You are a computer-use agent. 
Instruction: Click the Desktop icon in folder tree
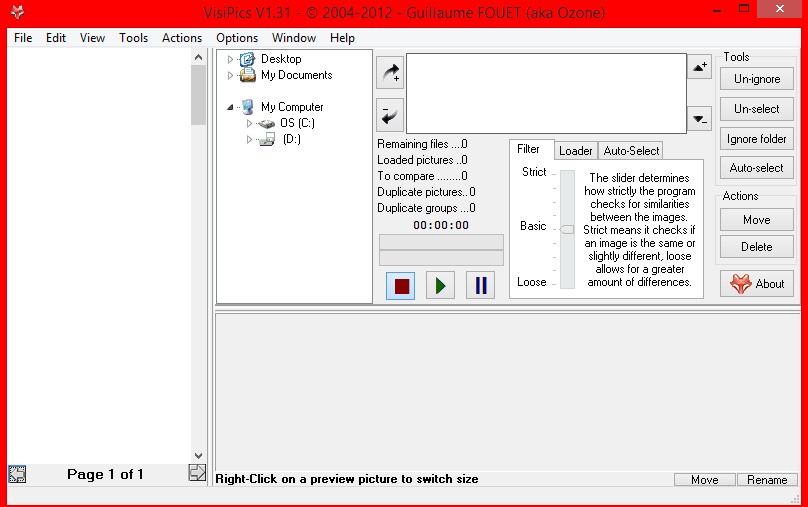pos(247,59)
